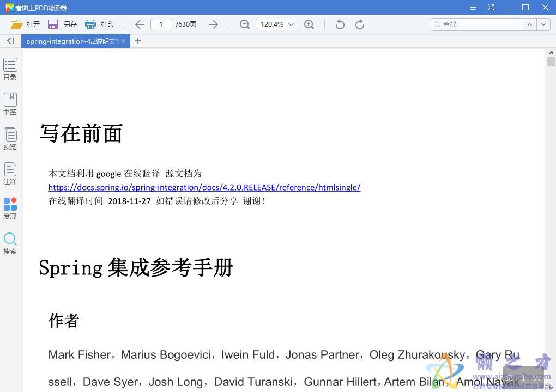This screenshot has height=392, width=556.
Task: Open the 120.4% zoom dropdown
Action: [277, 24]
